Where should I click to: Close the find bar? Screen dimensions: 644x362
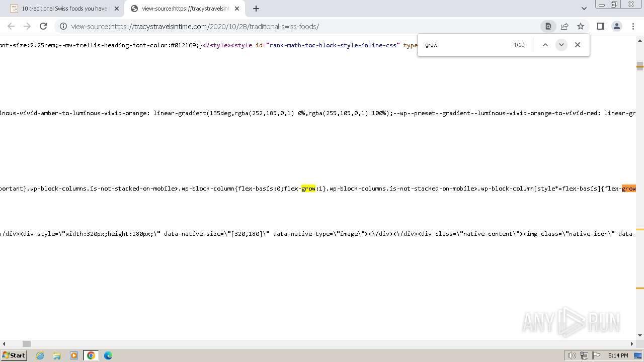point(578,45)
